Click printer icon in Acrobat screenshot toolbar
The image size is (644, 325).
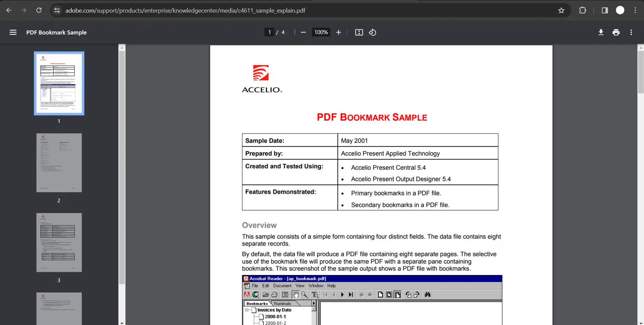point(274,295)
